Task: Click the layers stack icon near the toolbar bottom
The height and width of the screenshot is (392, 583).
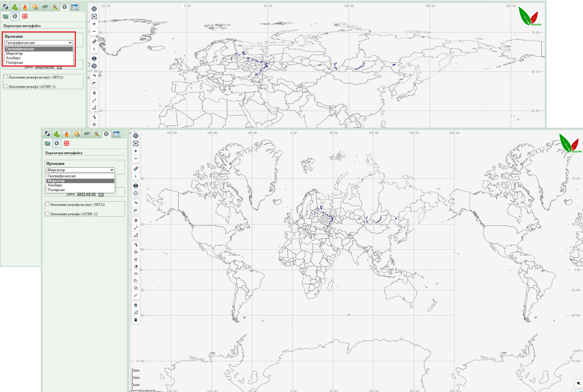Action: (x=135, y=305)
